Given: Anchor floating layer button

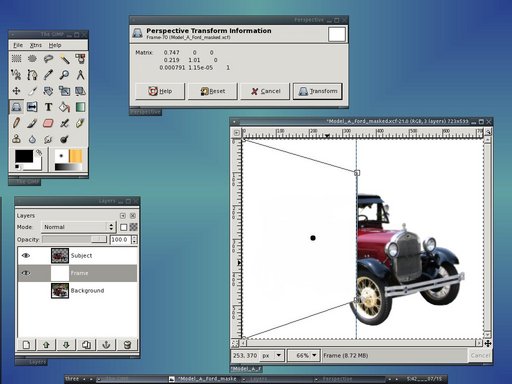Looking at the screenshot, I should point(106,345).
